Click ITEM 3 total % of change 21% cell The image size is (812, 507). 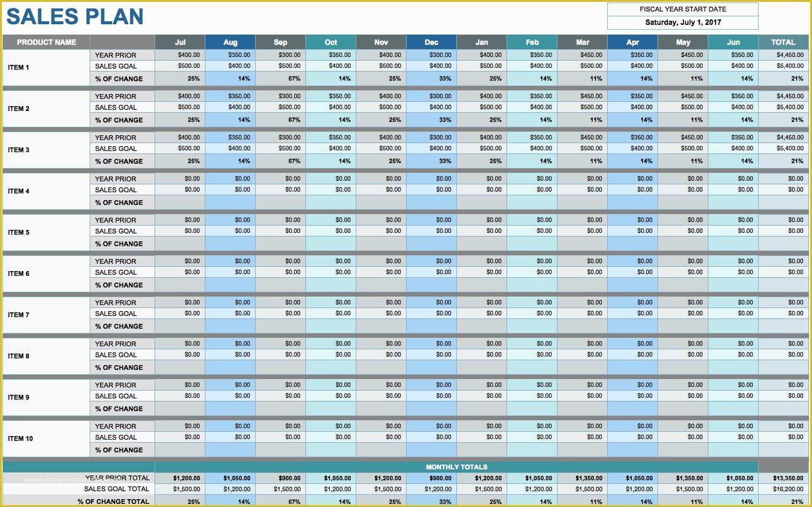(784, 161)
